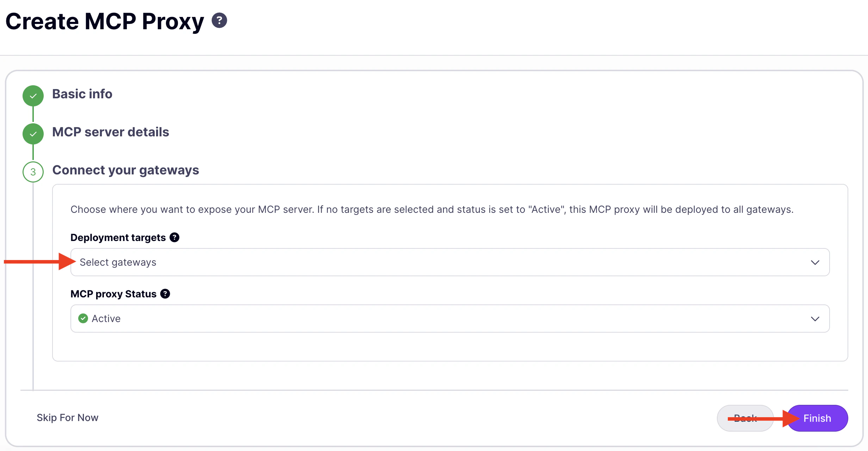Image resolution: width=868 pixels, height=451 pixels.
Task: Click the step 3 circle indicator
Action: click(x=33, y=172)
